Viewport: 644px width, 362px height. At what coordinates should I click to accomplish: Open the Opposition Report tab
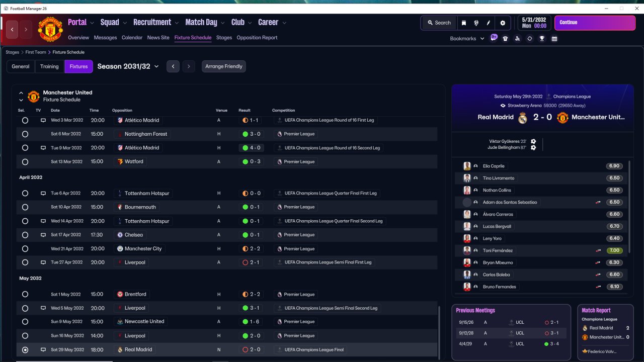(x=257, y=38)
